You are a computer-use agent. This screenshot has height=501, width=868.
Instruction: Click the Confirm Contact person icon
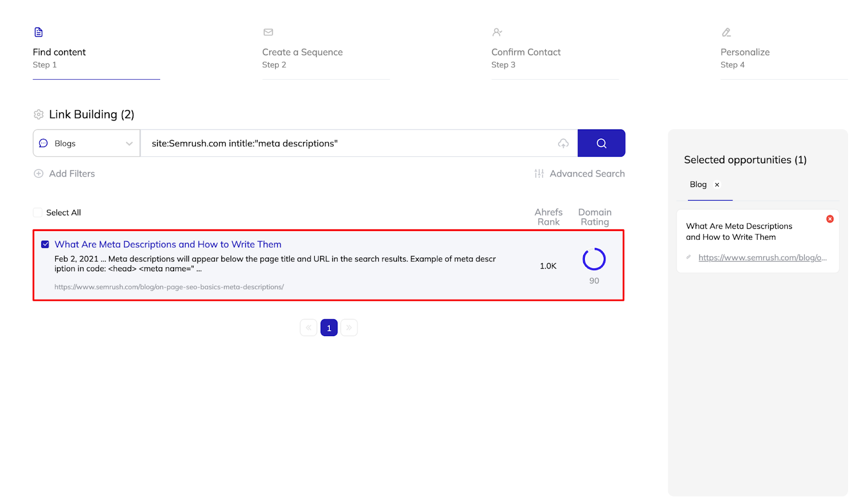click(497, 32)
